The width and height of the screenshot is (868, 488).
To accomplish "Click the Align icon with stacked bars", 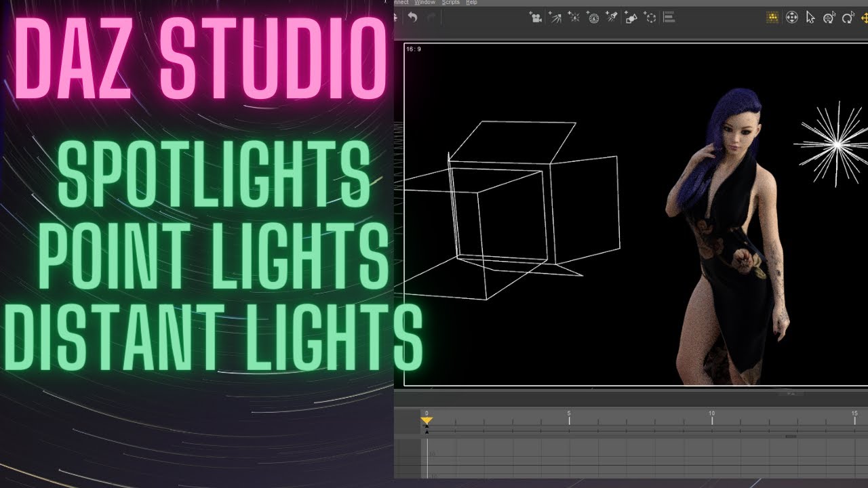I will (669, 18).
